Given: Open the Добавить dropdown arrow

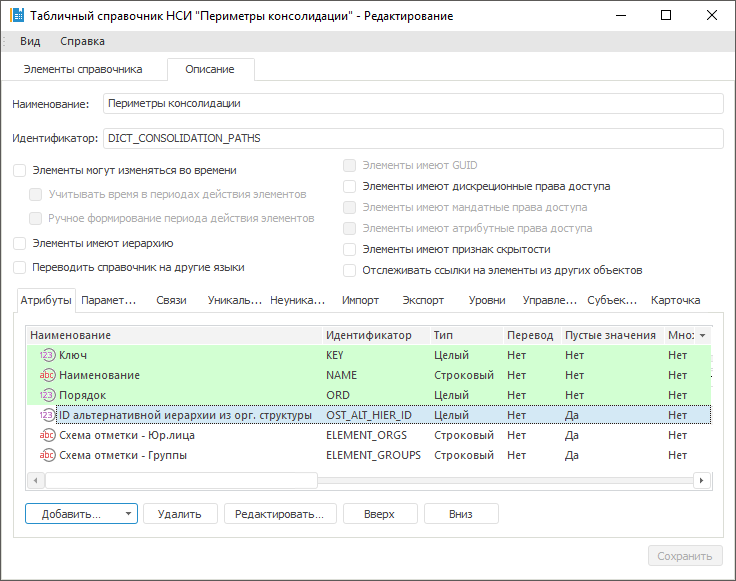Looking at the screenshot, I should coord(128,514).
